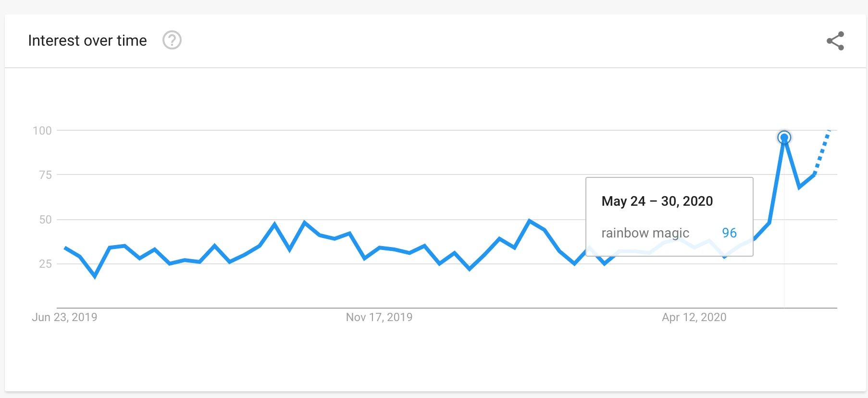The image size is (868, 398).
Task: Click the 25 y-axis label
Action: (x=45, y=263)
